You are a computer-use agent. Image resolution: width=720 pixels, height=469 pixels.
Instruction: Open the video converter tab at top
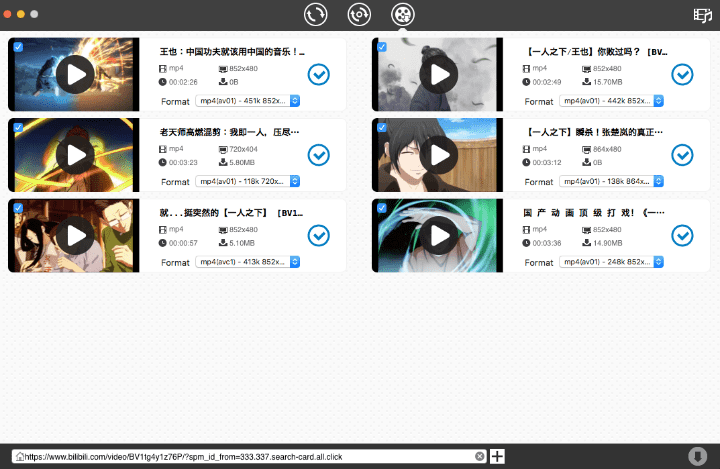316,15
